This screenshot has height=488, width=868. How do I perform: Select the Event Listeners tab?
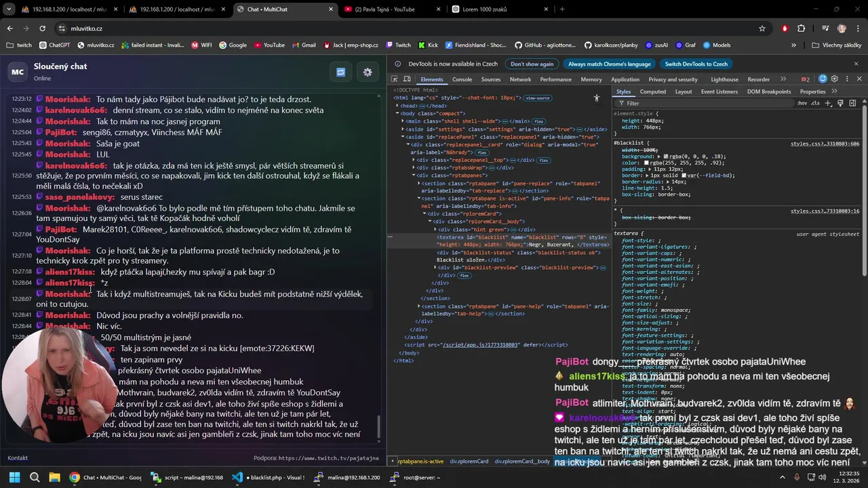click(x=719, y=91)
